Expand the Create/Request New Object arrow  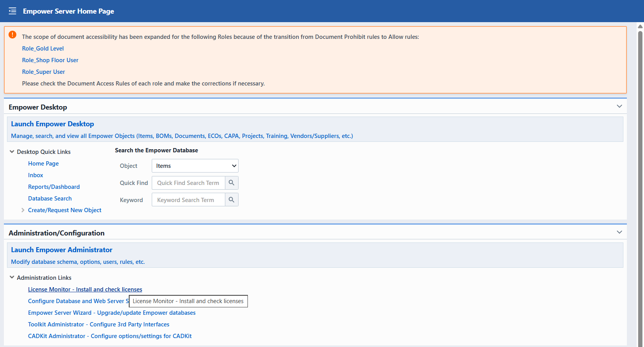(23, 210)
